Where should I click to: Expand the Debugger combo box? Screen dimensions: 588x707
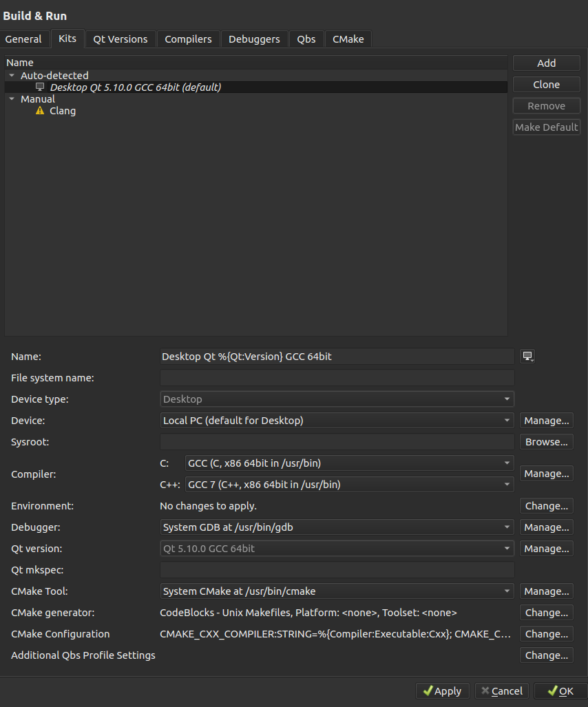(337, 527)
